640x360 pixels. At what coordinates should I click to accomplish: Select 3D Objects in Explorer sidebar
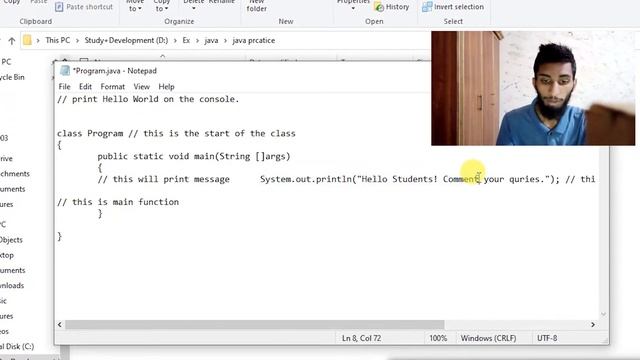11,240
